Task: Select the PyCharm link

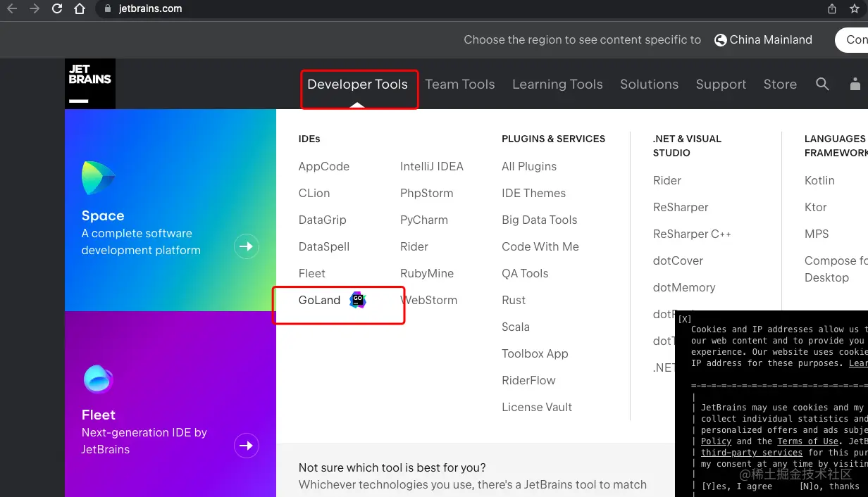Action: click(424, 220)
